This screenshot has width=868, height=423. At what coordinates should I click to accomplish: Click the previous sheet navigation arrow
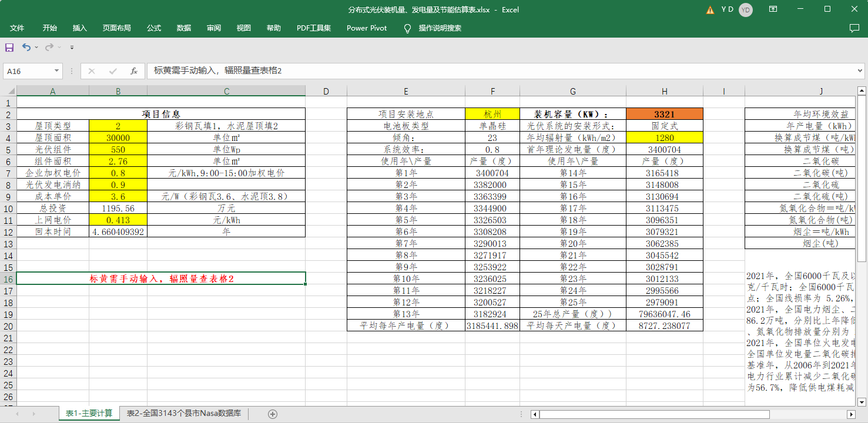pos(18,414)
